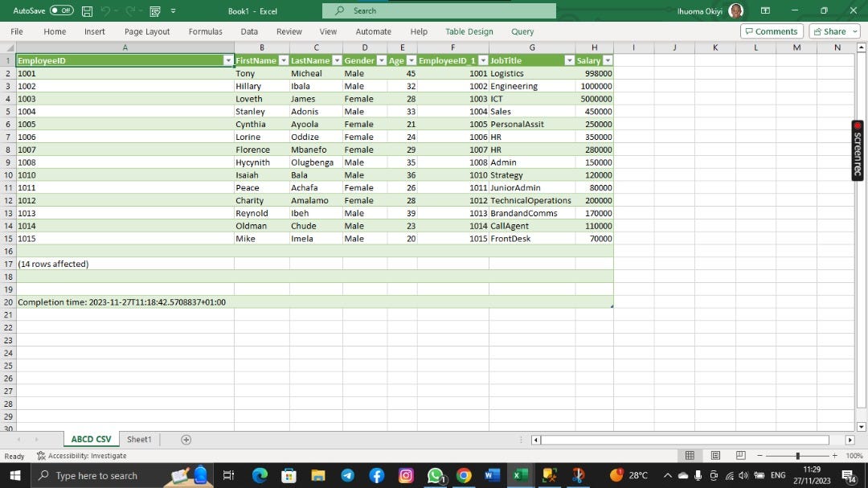
Task: Click the zoom slider at screen bottom
Action: (x=799, y=455)
